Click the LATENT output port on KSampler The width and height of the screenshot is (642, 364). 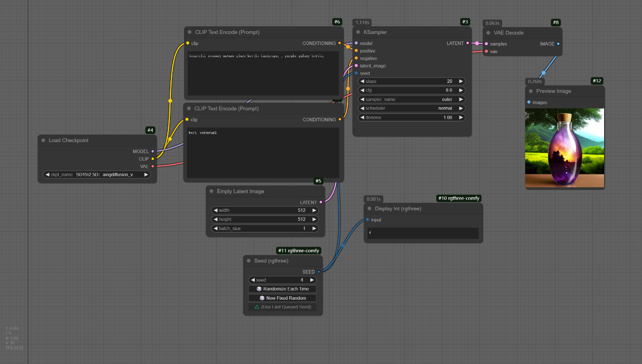(468, 43)
